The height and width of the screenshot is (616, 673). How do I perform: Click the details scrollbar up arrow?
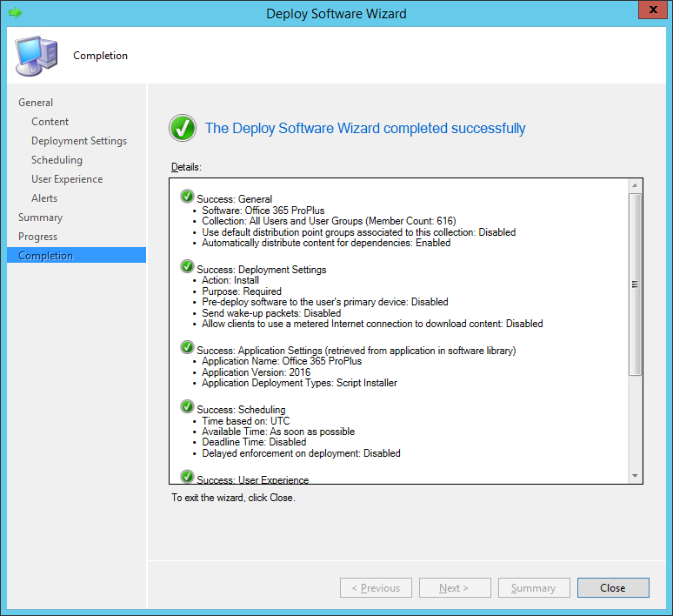(x=635, y=185)
